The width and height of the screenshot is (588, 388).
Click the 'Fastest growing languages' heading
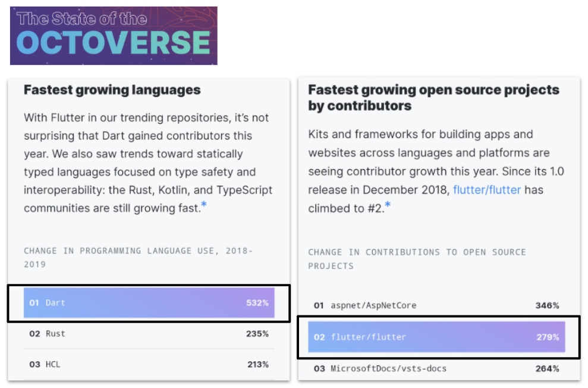(x=112, y=90)
